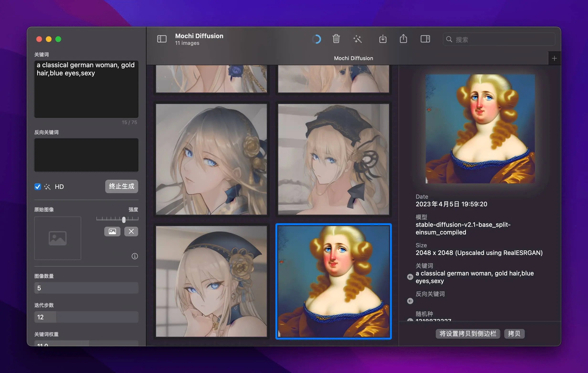This screenshot has width=588, height=373.
Task: Toggle the left sidebar icon
Action: coord(162,39)
